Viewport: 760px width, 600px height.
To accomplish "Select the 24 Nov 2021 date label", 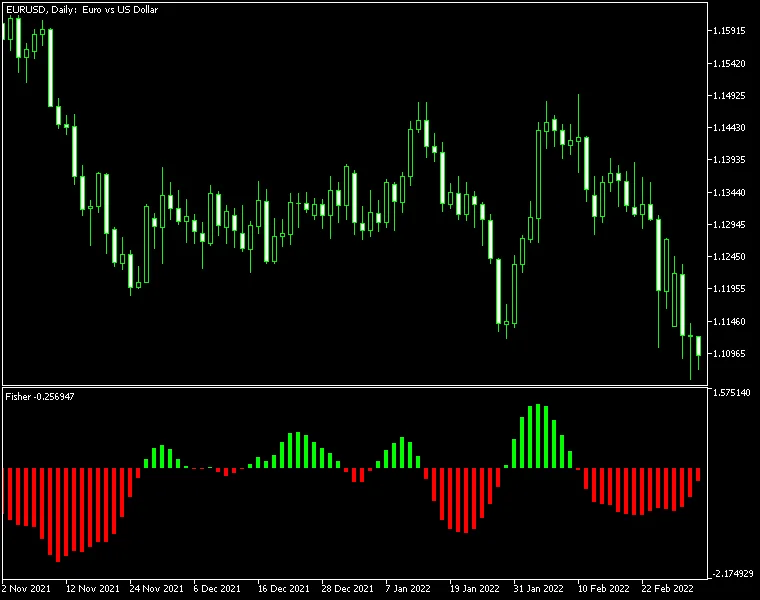I will coord(156,588).
